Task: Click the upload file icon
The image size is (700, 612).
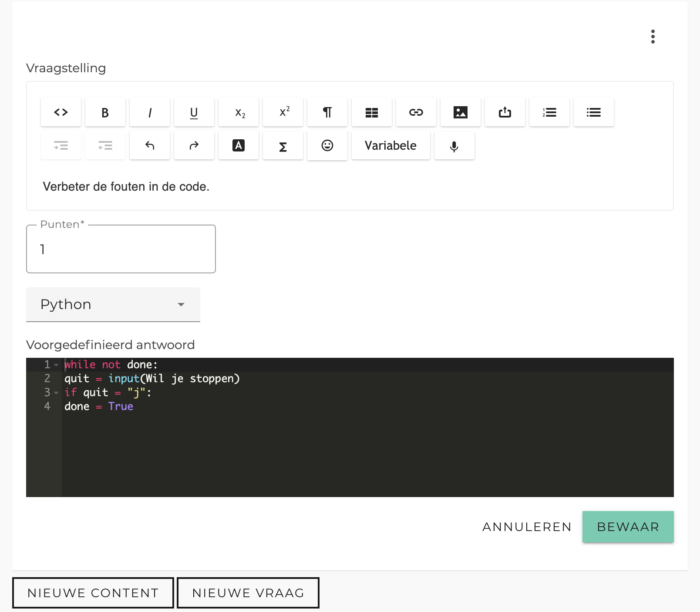Action: click(x=505, y=112)
